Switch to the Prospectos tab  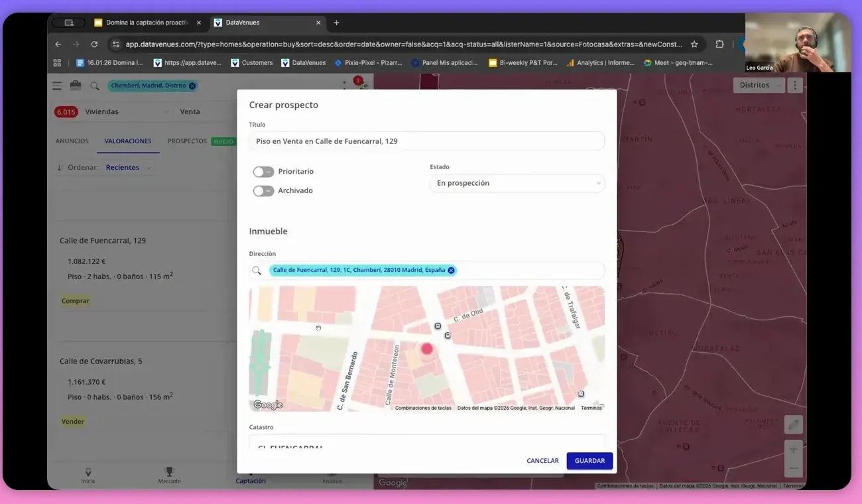tap(187, 141)
